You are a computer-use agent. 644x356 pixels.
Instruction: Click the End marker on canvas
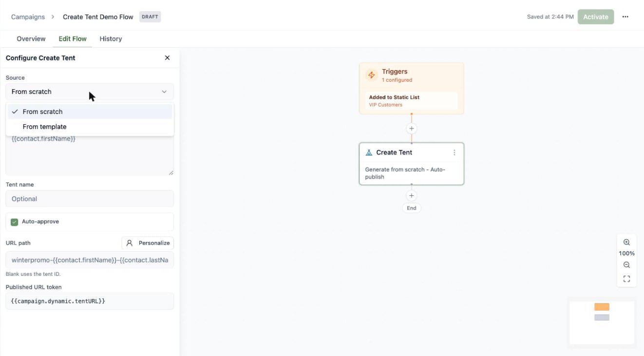click(412, 208)
